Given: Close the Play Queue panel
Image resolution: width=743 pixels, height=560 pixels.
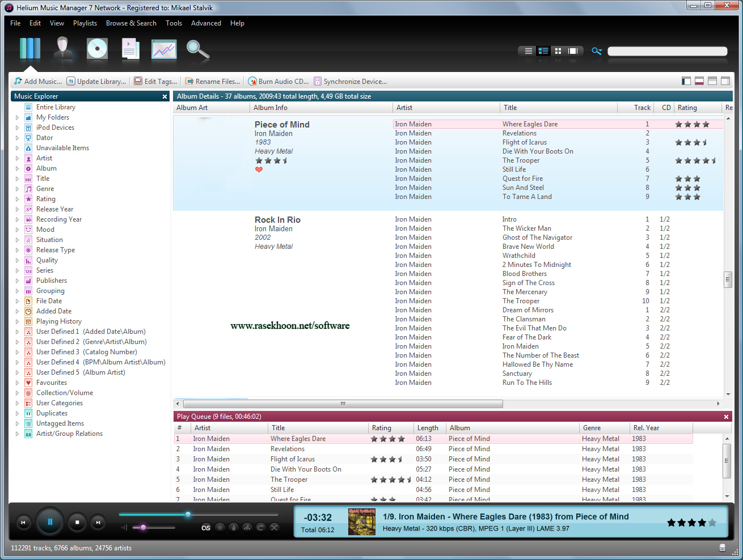Looking at the screenshot, I should pos(726,417).
